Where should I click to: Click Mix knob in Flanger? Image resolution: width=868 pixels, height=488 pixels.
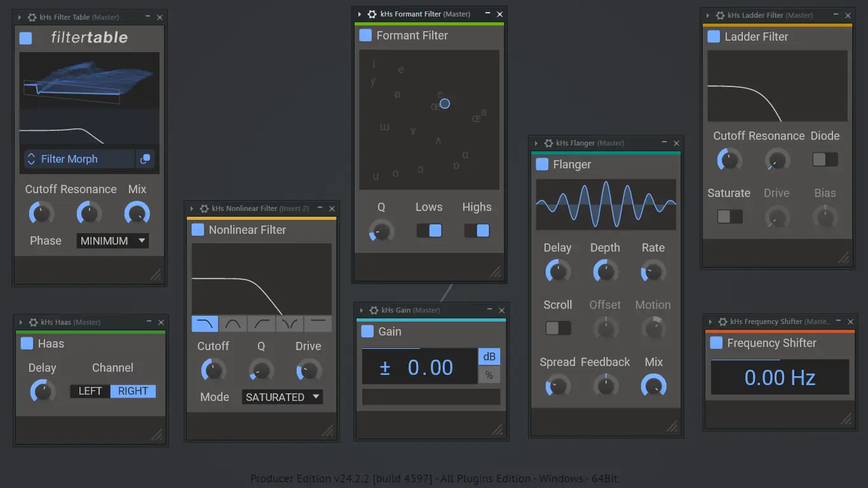(x=654, y=386)
